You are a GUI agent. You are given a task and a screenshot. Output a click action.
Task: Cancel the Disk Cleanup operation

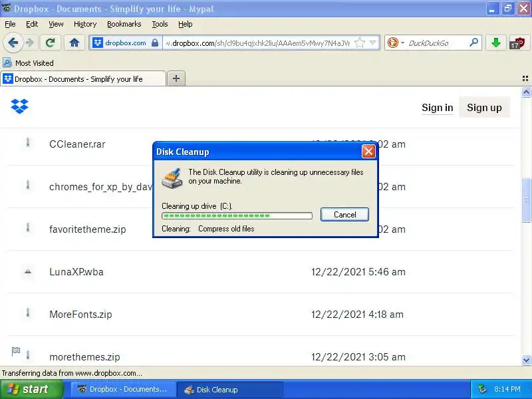pyautogui.click(x=344, y=214)
